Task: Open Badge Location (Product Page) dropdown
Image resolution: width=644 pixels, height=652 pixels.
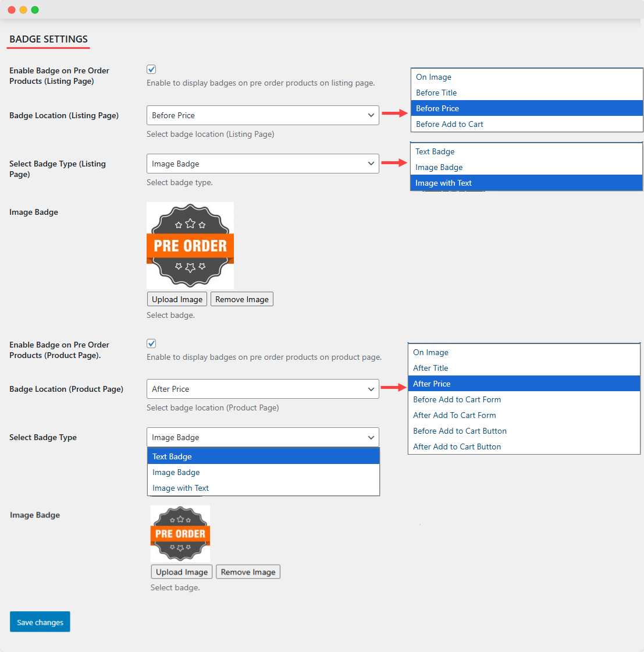Action: [262, 389]
